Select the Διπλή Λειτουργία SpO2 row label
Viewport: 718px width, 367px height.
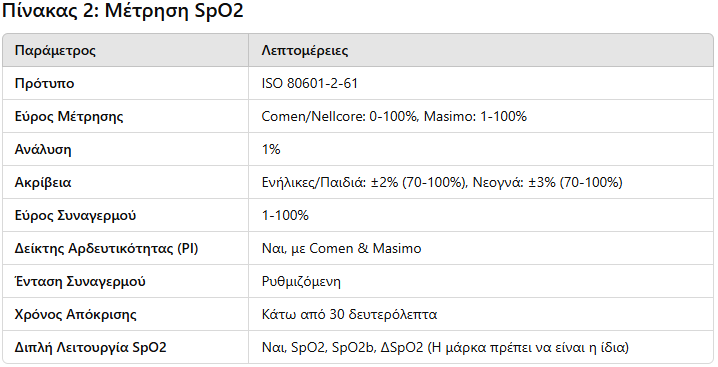91,347
